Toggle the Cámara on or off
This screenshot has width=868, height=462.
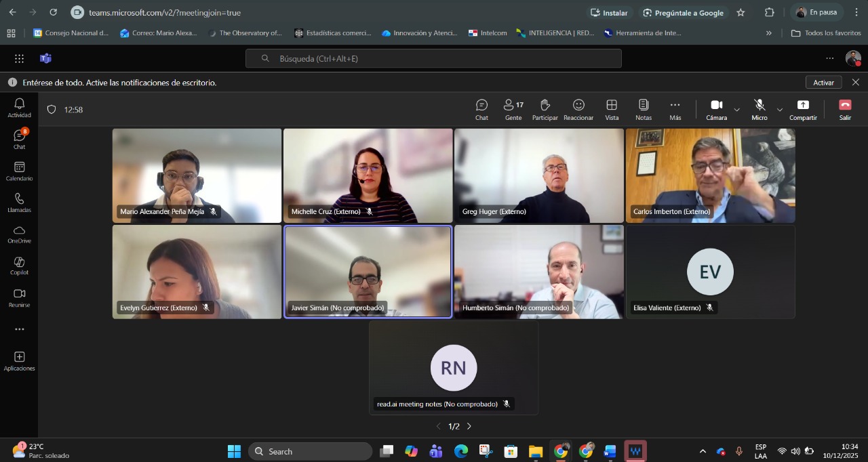(716, 109)
